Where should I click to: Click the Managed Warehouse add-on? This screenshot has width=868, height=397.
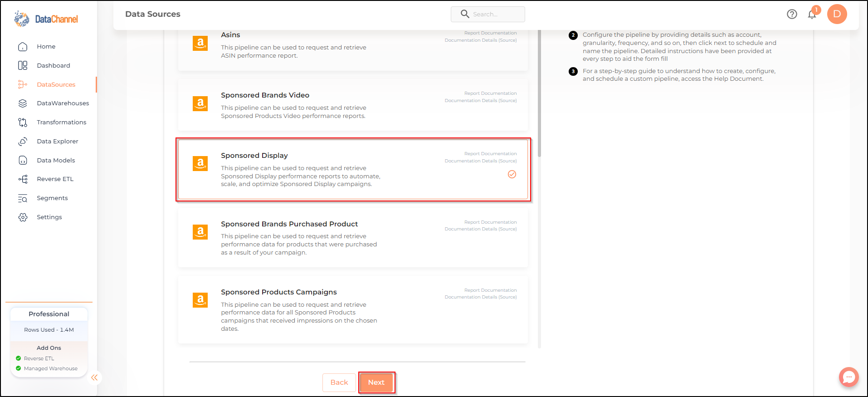point(50,368)
